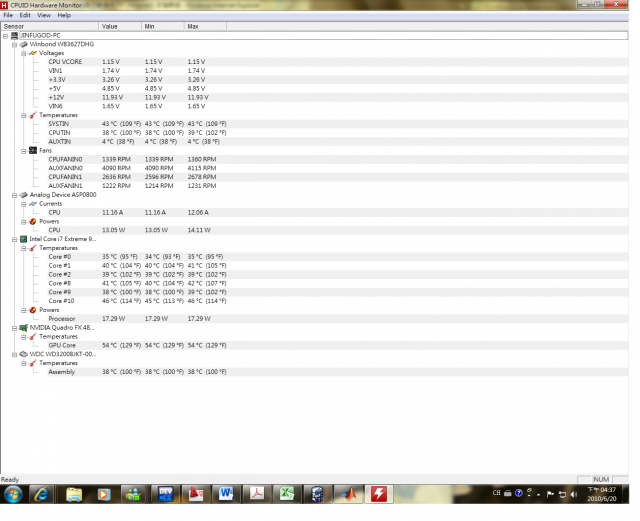Select the AUXFANIN1 fan row
This screenshot has width=640, height=521.
[338, 186]
